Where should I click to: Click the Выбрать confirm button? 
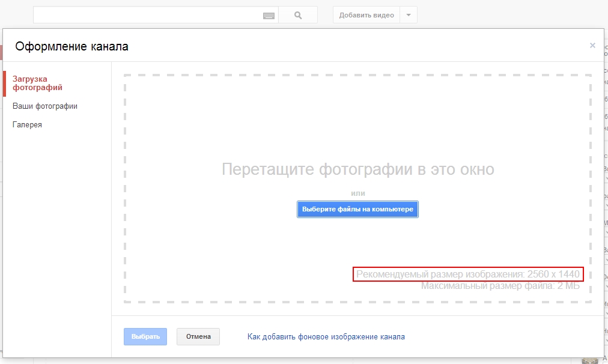[145, 337]
